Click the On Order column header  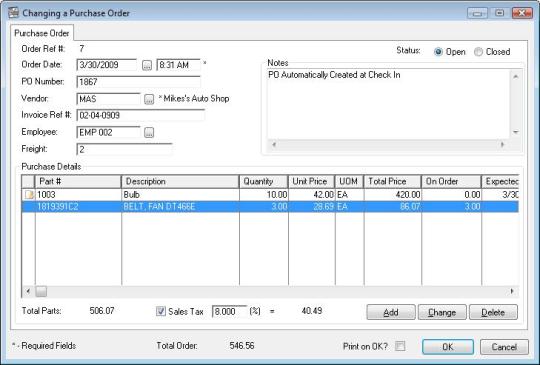[x=451, y=181]
